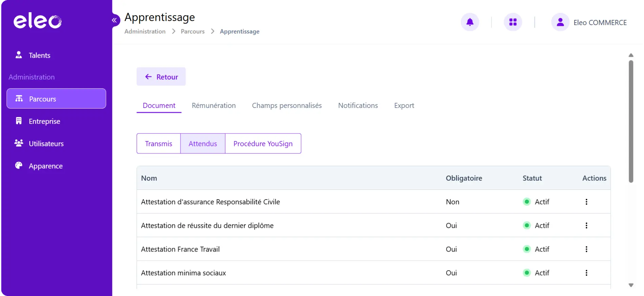
Task: Click the Non value for Responsabilité Civile
Action: (x=453, y=202)
